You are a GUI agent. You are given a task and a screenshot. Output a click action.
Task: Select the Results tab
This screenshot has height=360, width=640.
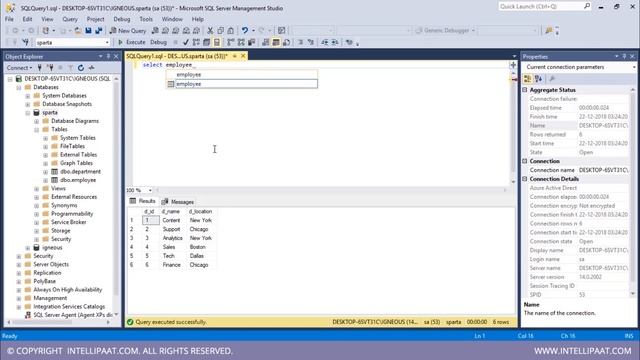pyautogui.click(x=142, y=201)
